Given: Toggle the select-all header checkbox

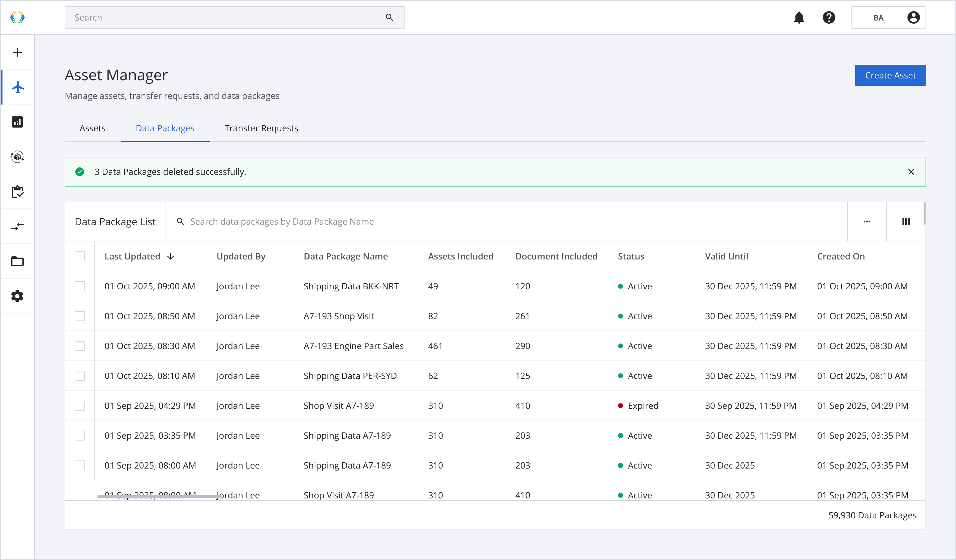Looking at the screenshot, I should pyautogui.click(x=80, y=256).
